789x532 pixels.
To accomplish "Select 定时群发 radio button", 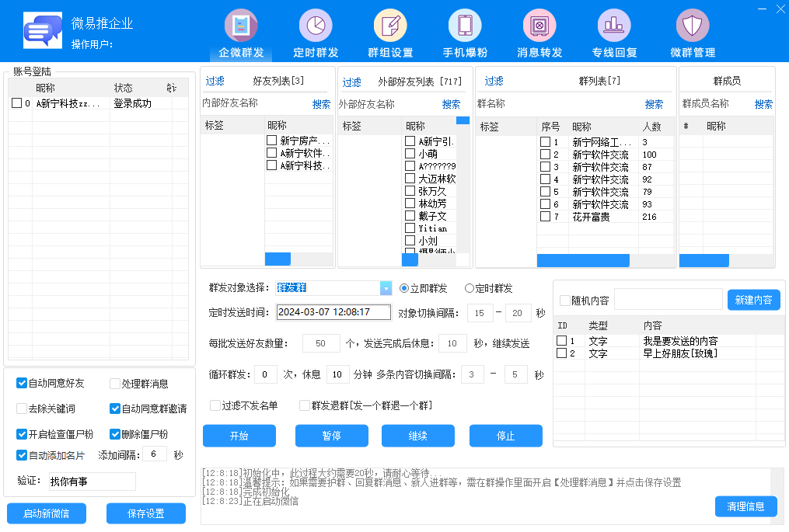I will tap(469, 288).
